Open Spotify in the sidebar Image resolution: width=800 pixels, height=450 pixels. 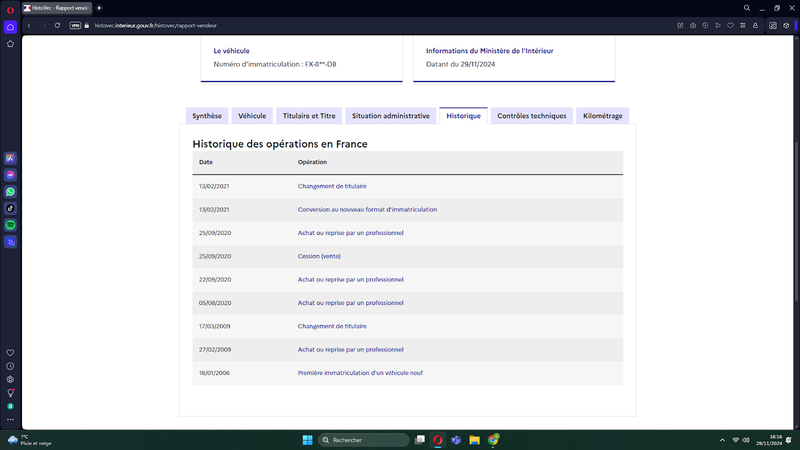click(x=10, y=225)
